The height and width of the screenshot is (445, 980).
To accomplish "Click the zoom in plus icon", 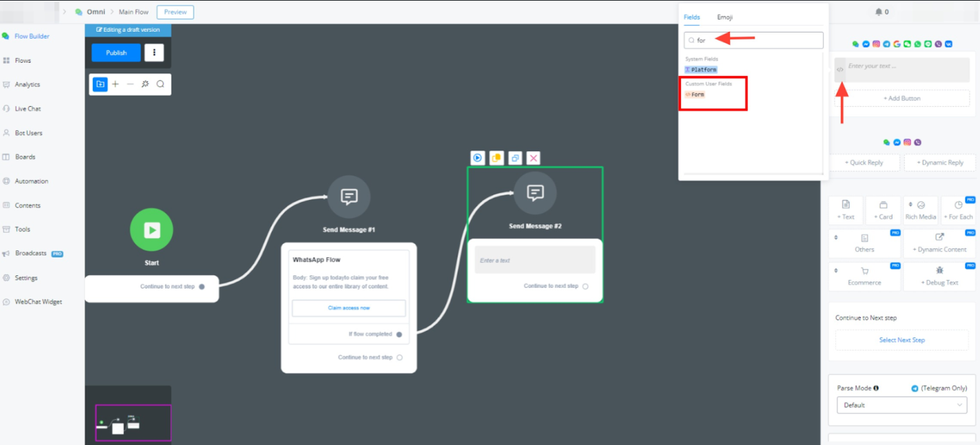I will pyautogui.click(x=115, y=84).
